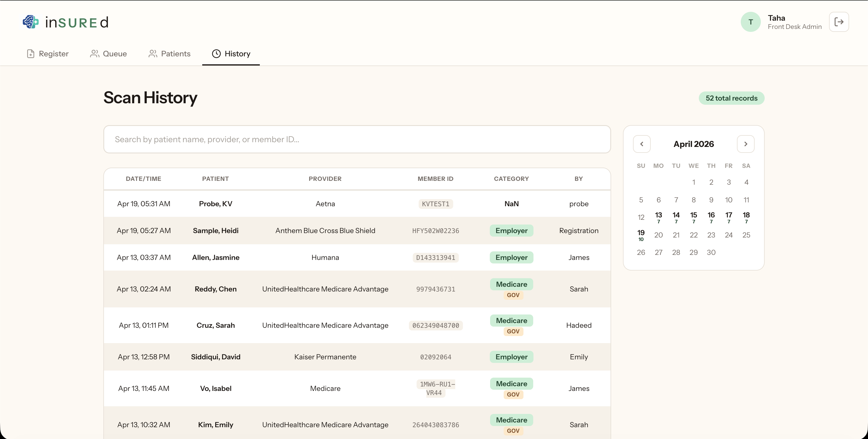868x439 pixels.
Task: Click Taha's round avatar icon
Action: pyautogui.click(x=750, y=22)
